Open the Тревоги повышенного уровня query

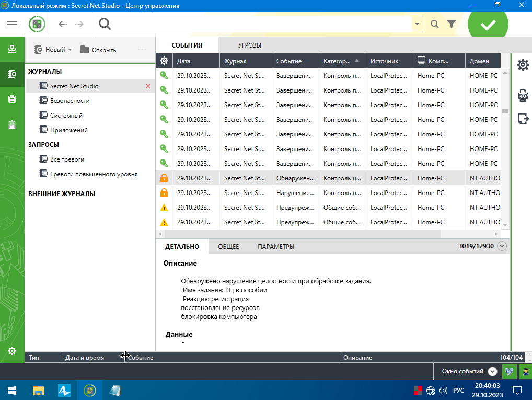click(94, 174)
